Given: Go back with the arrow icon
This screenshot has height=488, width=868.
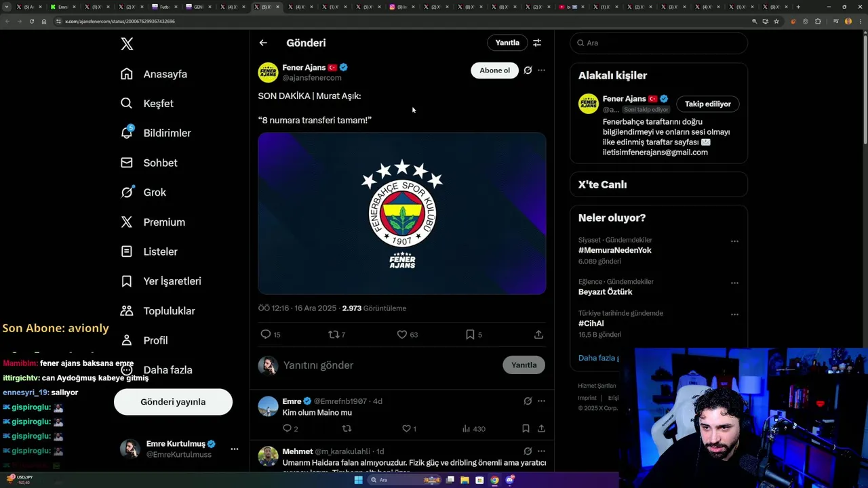Looking at the screenshot, I should [263, 43].
